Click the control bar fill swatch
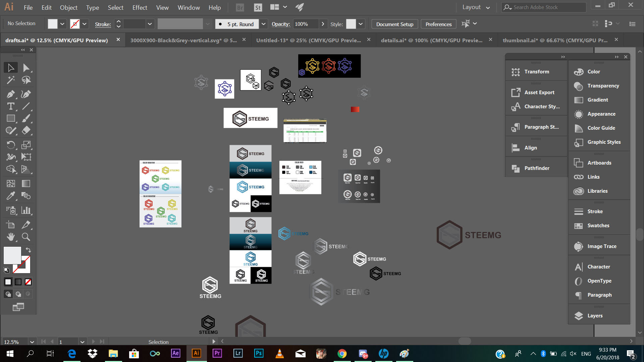644x362 pixels. point(52,24)
